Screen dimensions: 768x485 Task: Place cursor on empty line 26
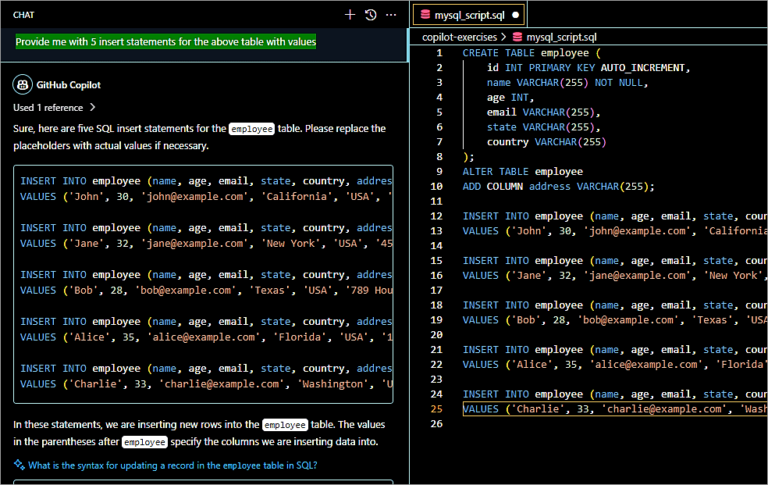pos(600,424)
